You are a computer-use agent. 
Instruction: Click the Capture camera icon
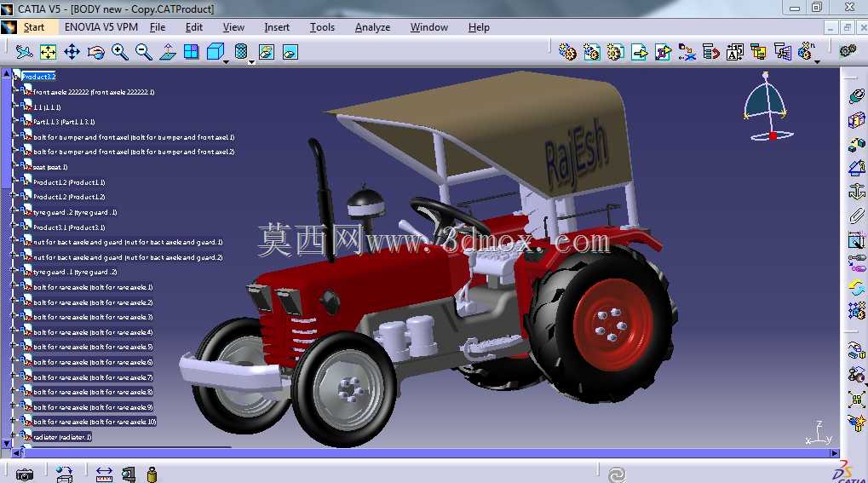(x=25, y=474)
